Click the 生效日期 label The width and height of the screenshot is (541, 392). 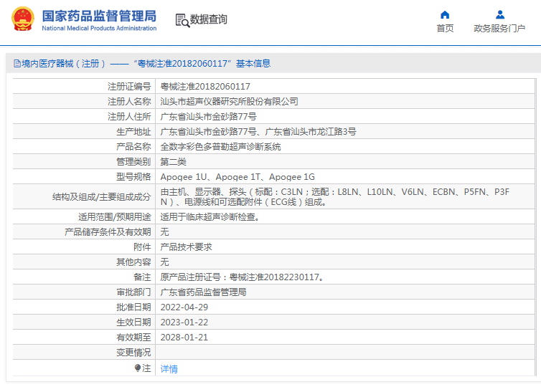point(133,322)
